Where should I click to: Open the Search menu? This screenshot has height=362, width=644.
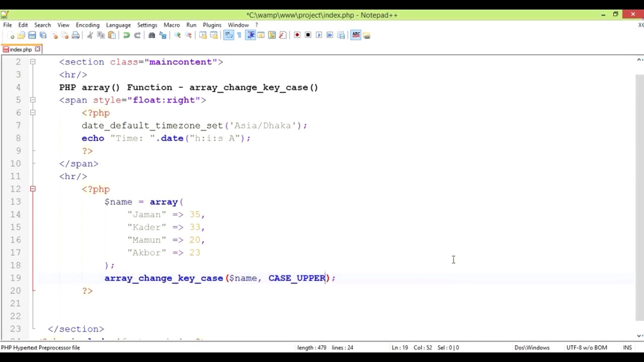(x=42, y=25)
